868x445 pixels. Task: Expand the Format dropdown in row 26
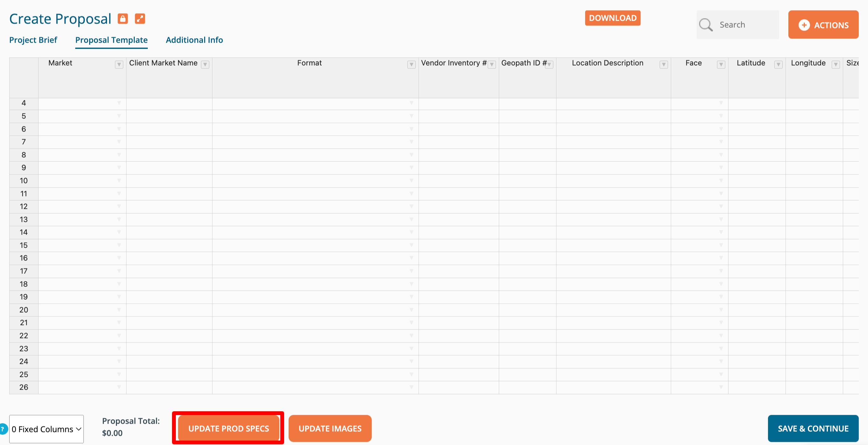(x=412, y=387)
